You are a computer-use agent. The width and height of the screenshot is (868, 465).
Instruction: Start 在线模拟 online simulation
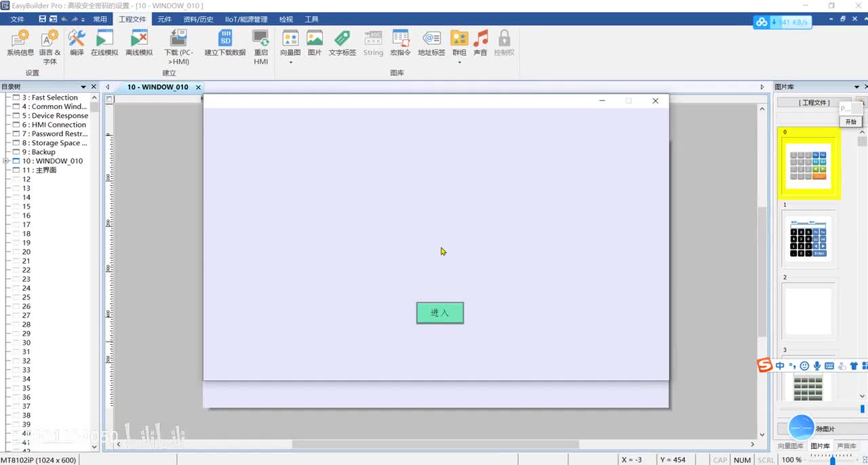(104, 43)
